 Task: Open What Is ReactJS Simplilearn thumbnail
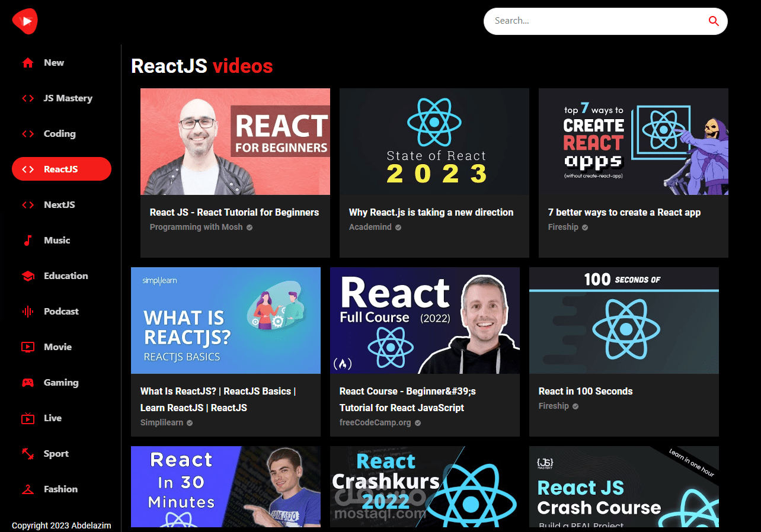point(226,321)
